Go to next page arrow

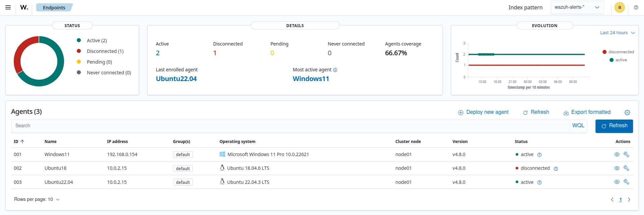[x=629, y=200]
